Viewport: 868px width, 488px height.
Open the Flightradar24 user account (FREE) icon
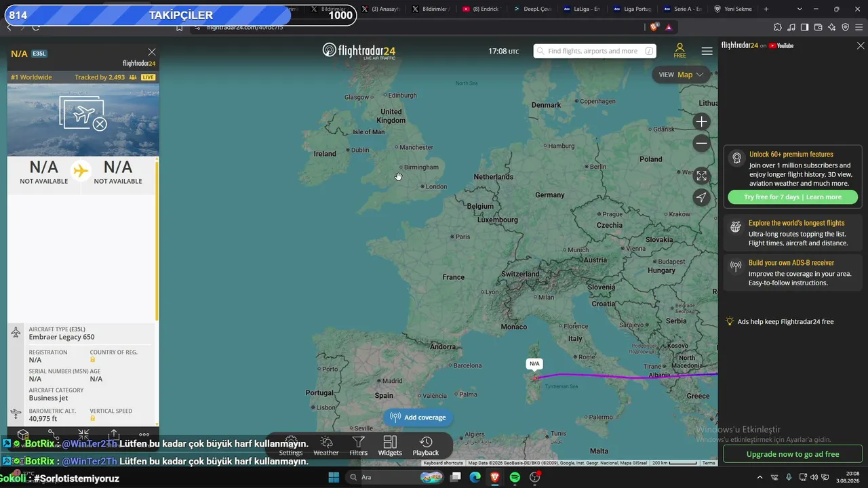click(x=679, y=51)
